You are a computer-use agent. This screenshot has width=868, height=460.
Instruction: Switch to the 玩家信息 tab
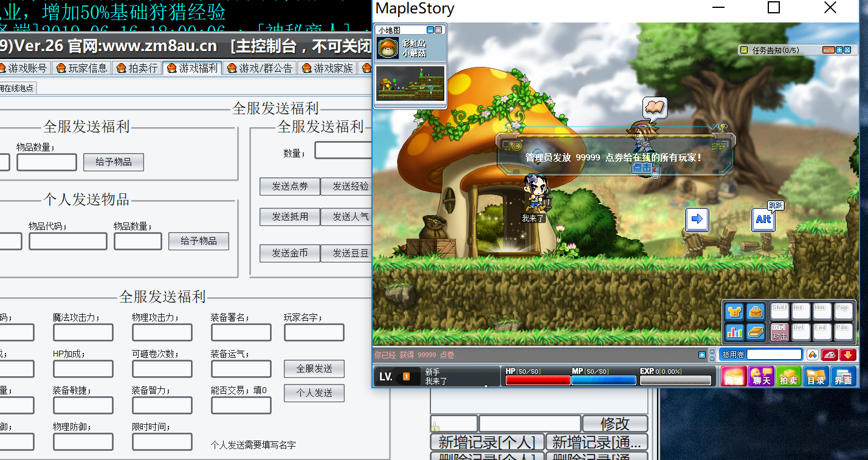tap(82, 68)
